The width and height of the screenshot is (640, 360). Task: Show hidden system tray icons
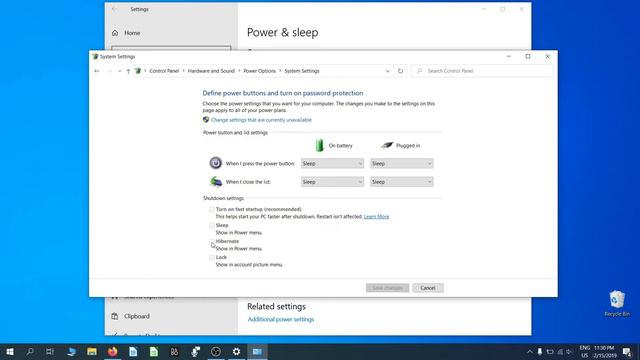coord(529,352)
